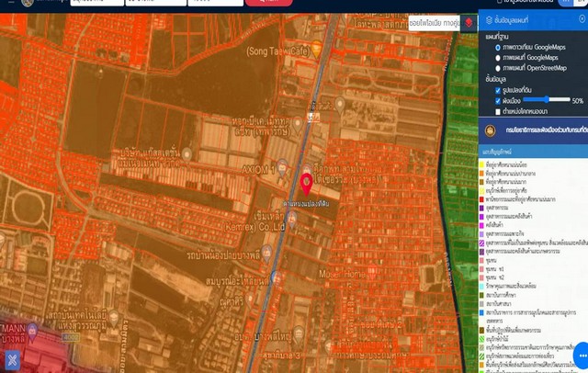Image resolution: width=588 pixels, height=373 pixels.
Task: Click the orange Song Taew Cafe marker
Action: [x=316, y=50]
